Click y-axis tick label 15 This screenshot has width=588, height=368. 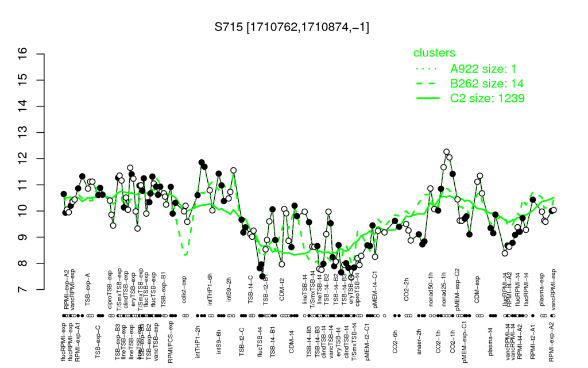coord(23,80)
